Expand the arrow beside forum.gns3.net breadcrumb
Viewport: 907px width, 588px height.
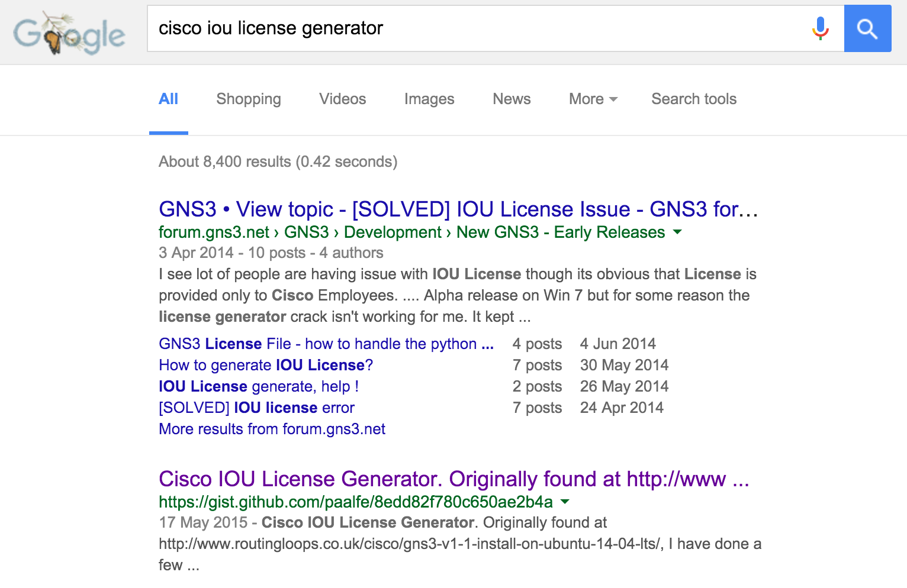678,232
